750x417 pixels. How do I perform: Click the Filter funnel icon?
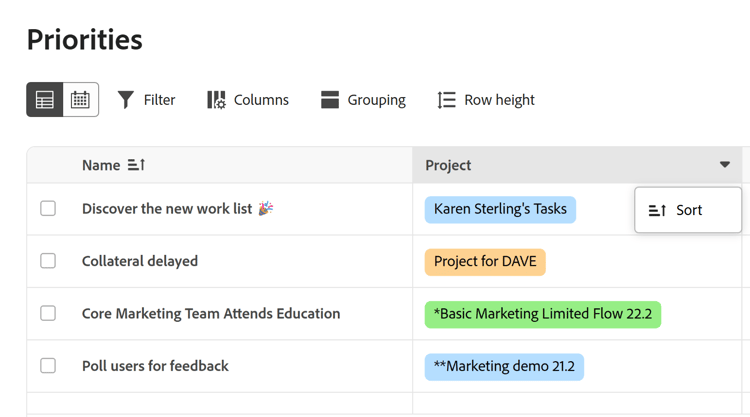click(x=126, y=100)
